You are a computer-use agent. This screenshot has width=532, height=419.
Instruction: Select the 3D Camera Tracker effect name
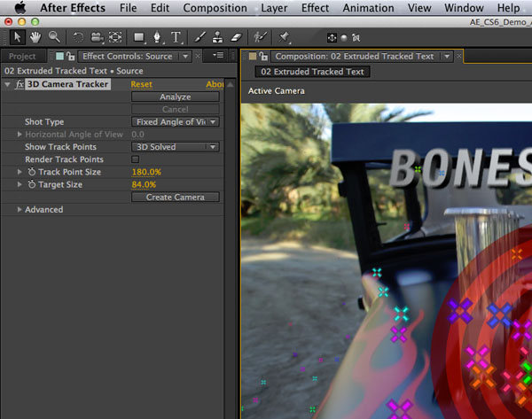(68, 84)
